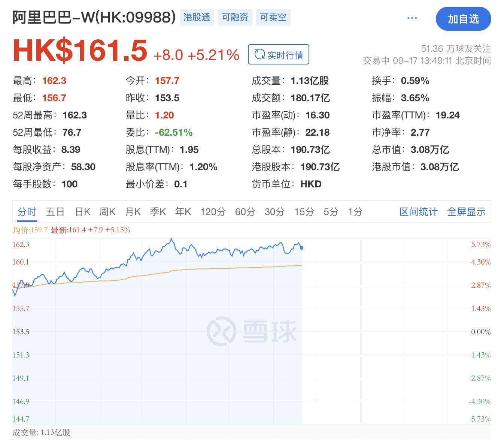Click the 市净率 value 2.77
Image resolution: width=504 pixels, height=440 pixels.
[x=420, y=132]
